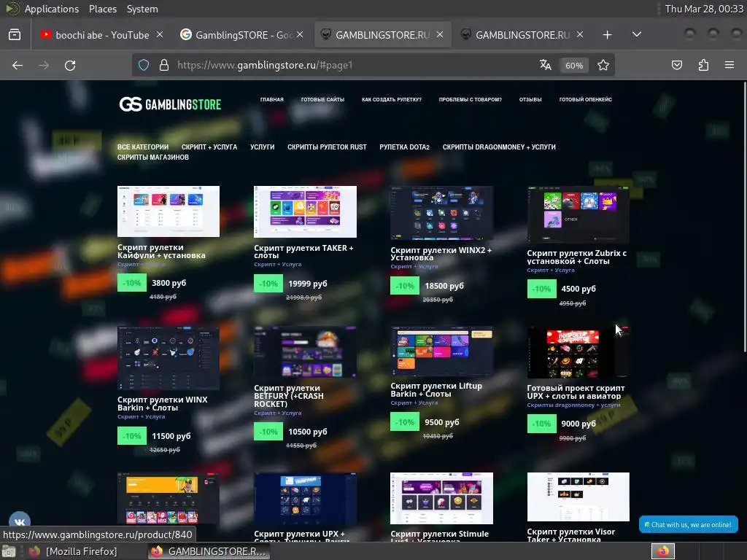Click the price 18500 руб

point(444,286)
